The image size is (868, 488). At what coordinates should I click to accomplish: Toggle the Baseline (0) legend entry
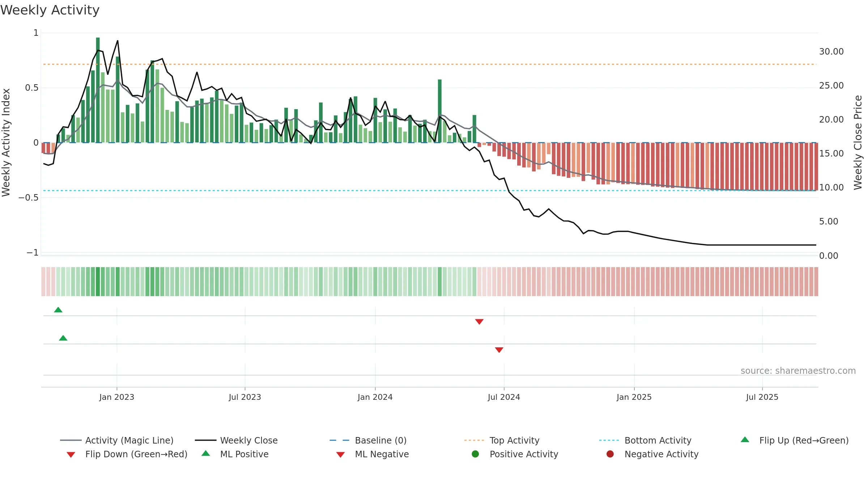pos(368,440)
